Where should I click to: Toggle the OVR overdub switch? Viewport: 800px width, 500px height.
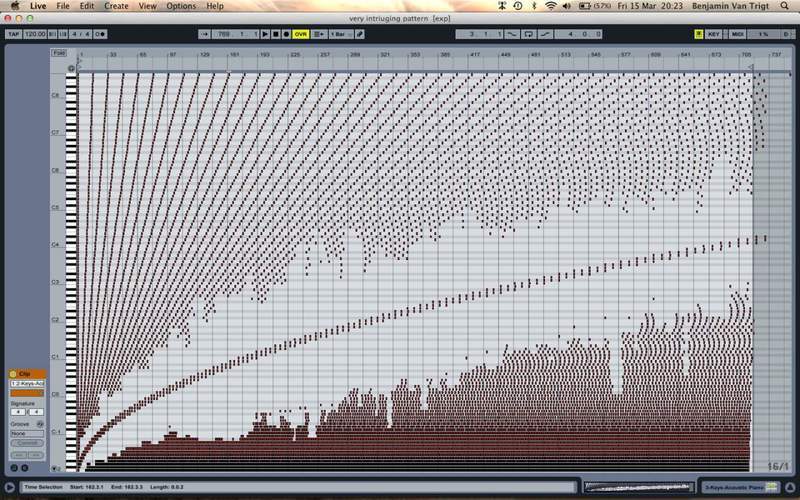(301, 34)
